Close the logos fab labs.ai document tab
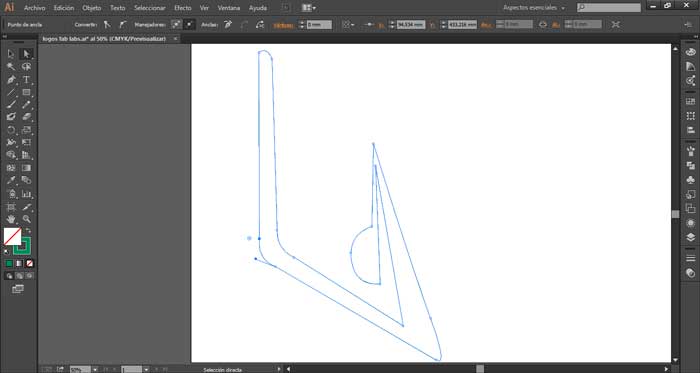This screenshot has height=373, width=700. 175,39
